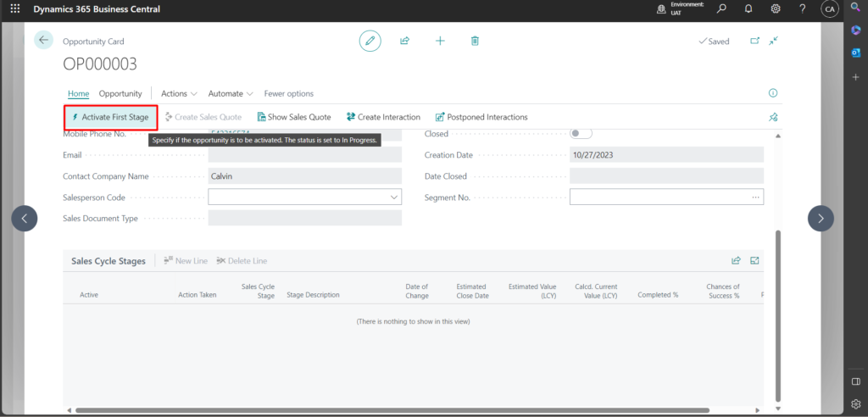Open the CA user account avatar
The image size is (868, 417).
[x=829, y=8]
